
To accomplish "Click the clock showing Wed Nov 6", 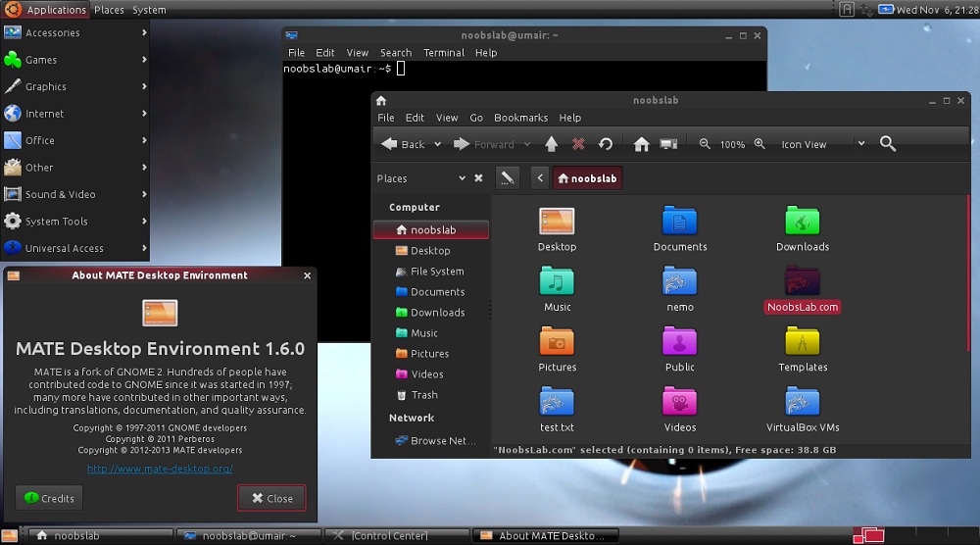I will pyautogui.click(x=936, y=10).
